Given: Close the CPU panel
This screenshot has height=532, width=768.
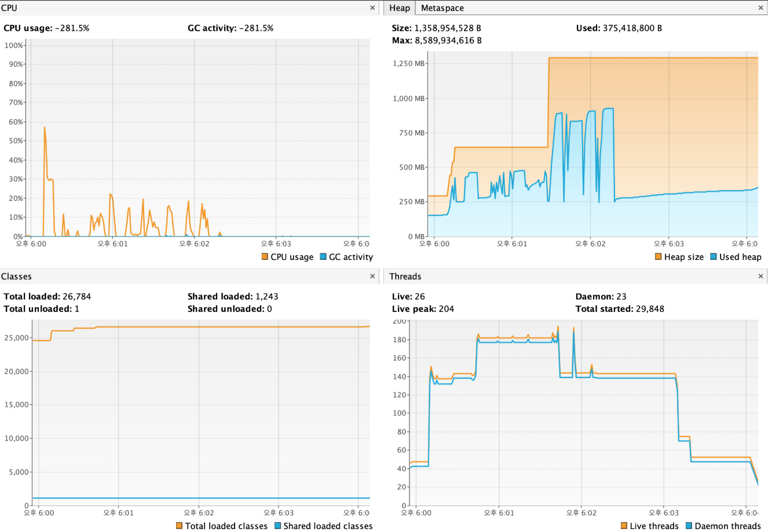Looking at the screenshot, I should point(372,8).
